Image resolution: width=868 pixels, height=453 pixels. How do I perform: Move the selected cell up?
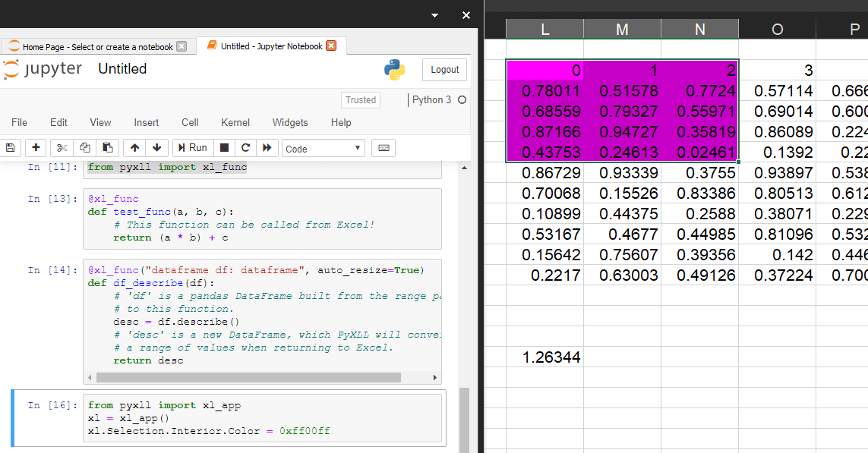pyautogui.click(x=134, y=147)
